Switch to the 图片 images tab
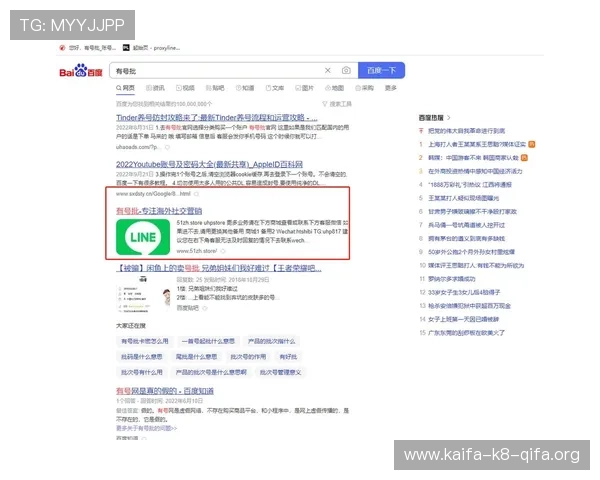Image resolution: width=600 pixels, height=480 pixels. point(305,88)
